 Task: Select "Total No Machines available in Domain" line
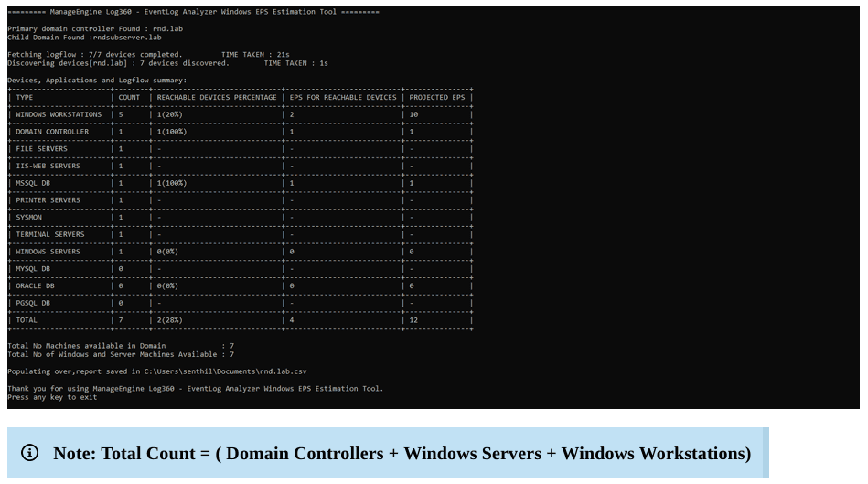point(121,346)
